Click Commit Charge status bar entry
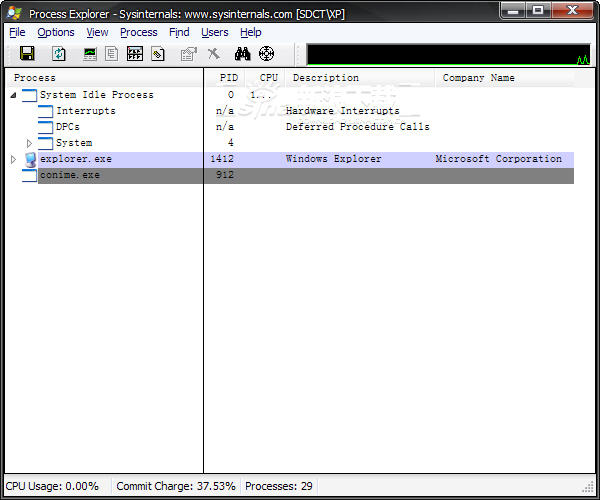 (176, 486)
